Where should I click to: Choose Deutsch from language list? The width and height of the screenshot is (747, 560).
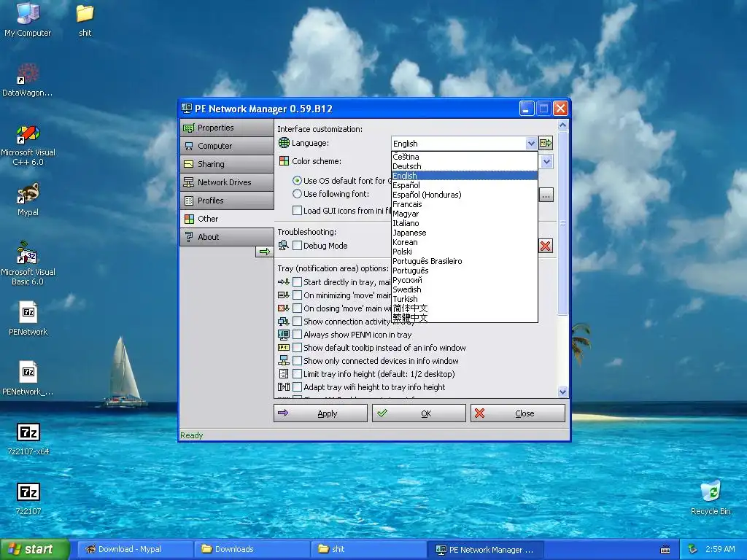(x=465, y=166)
